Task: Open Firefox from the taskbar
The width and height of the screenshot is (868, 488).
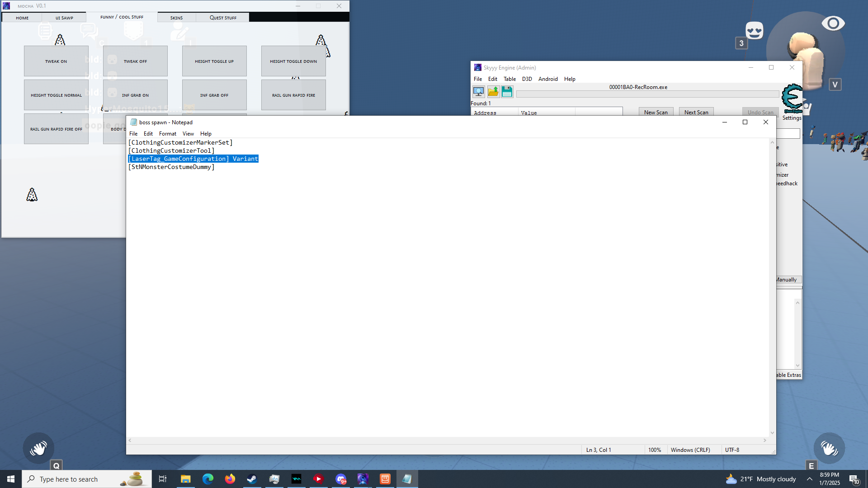Action: pos(230,479)
